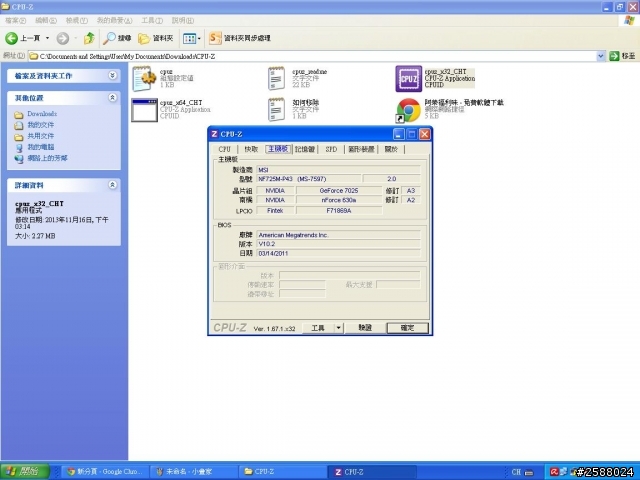The image size is (640, 480).
Task: Click the CPU-Z Validate button
Action: click(365, 328)
